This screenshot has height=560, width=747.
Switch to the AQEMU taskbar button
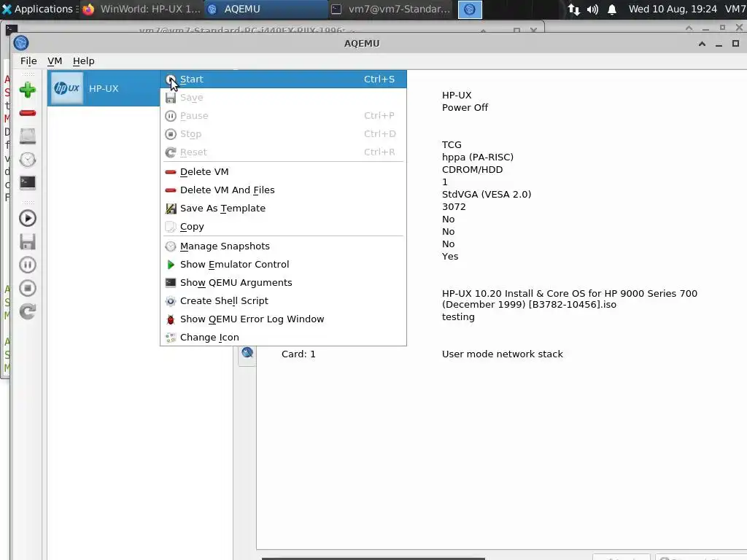coord(265,9)
